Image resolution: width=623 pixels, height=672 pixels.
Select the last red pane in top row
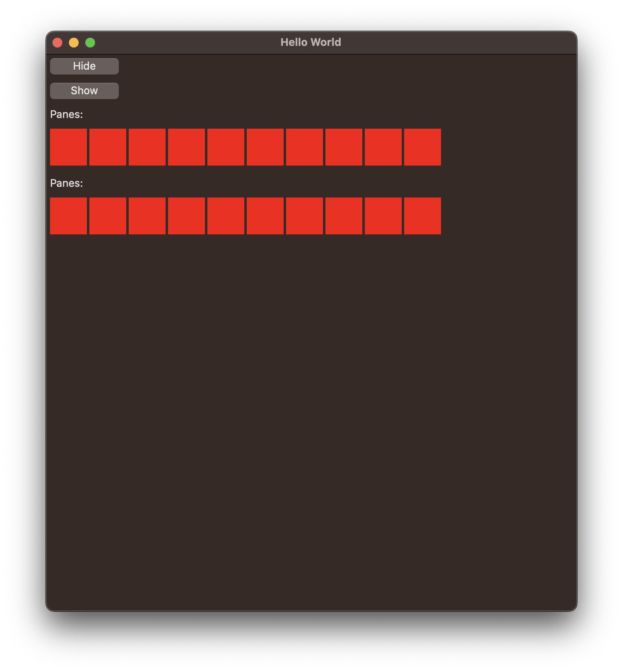[423, 147]
